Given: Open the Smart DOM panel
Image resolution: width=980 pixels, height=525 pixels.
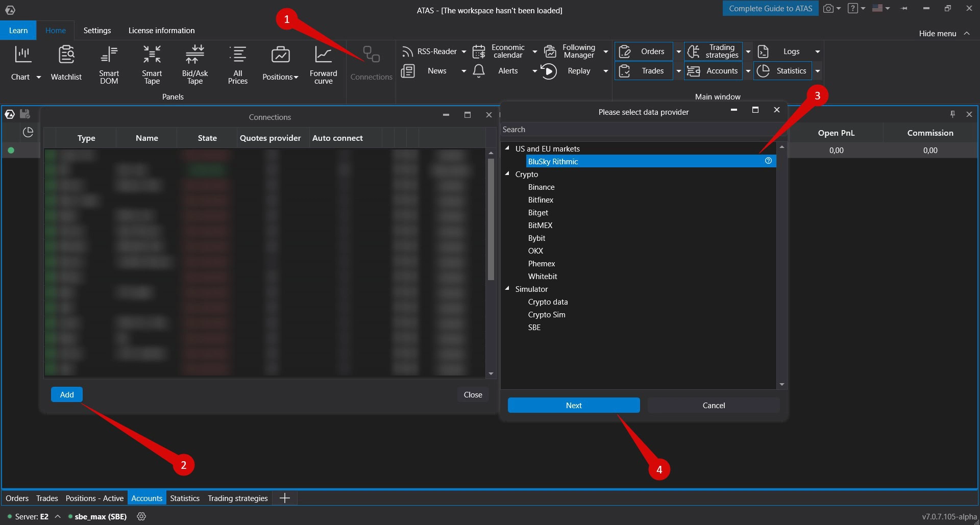Looking at the screenshot, I should [x=109, y=64].
